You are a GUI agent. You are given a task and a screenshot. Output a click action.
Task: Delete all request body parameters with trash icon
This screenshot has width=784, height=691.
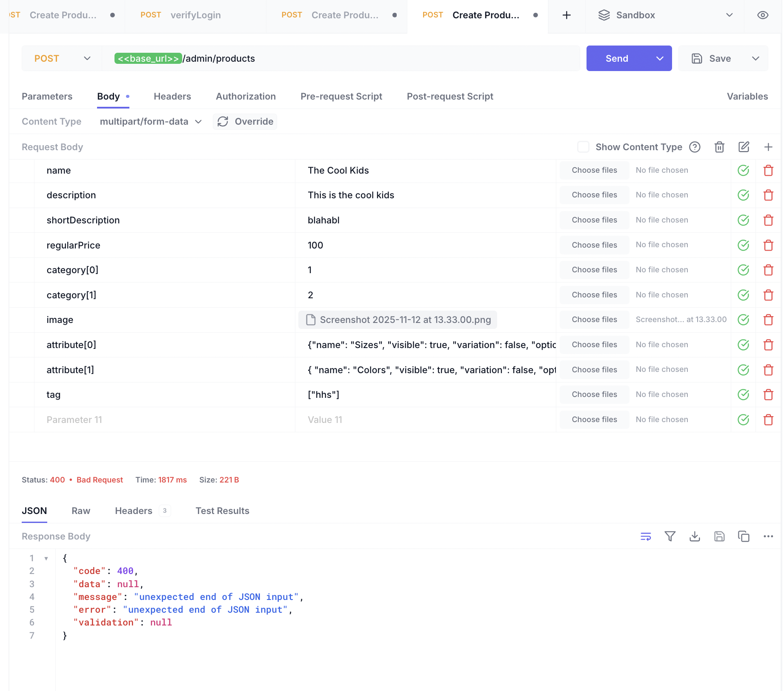[x=719, y=147]
